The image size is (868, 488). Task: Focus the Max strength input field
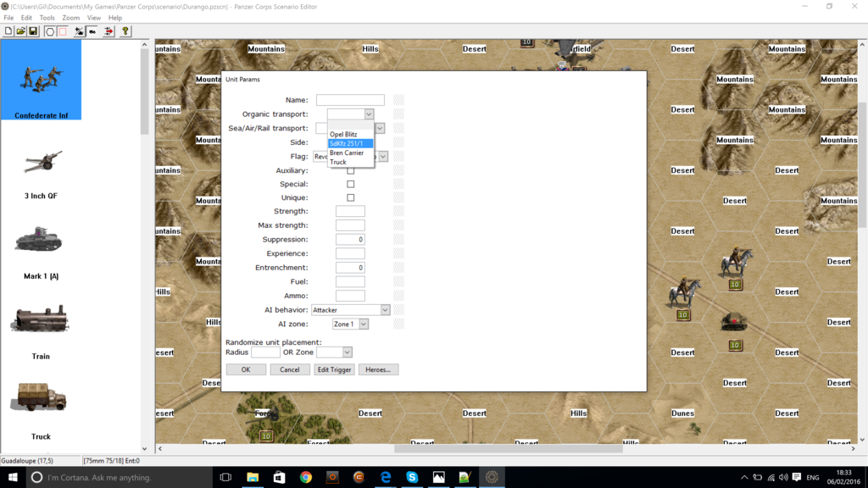click(350, 225)
